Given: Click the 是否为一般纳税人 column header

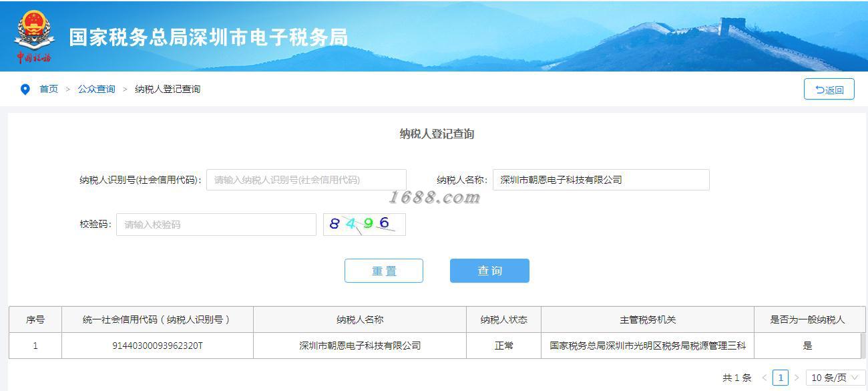Looking at the screenshot, I should pos(807,319).
